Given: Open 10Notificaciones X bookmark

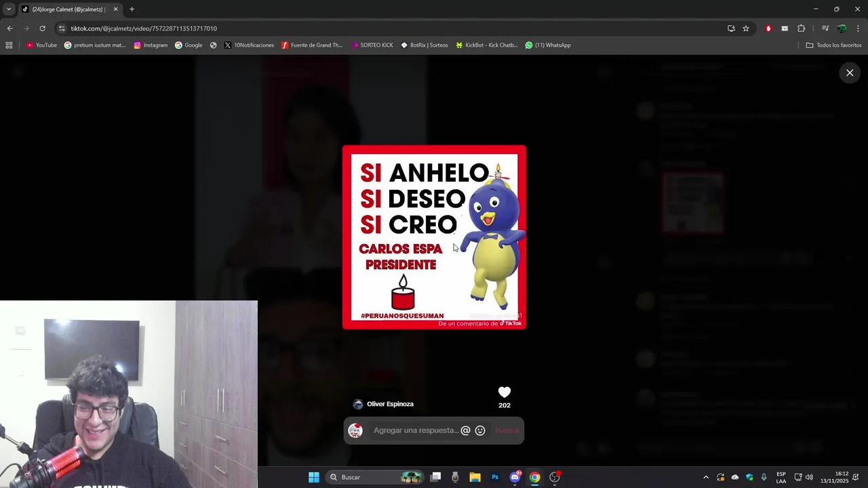Looking at the screenshot, I should click(x=249, y=45).
